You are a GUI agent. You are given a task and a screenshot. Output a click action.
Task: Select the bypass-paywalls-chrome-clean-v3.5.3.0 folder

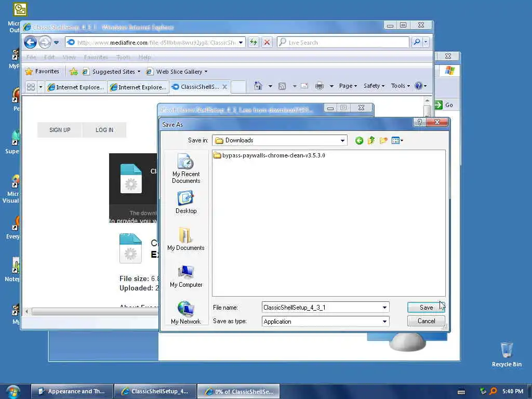pyautogui.click(x=269, y=155)
